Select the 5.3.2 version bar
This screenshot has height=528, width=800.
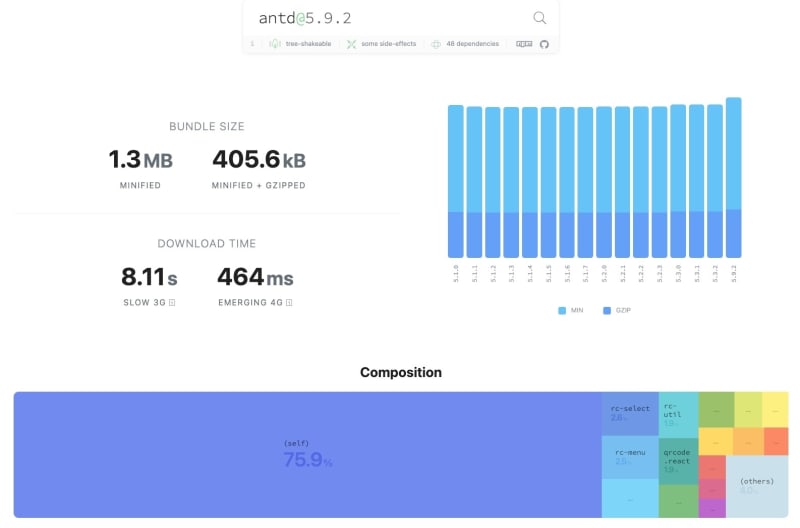pos(715,181)
